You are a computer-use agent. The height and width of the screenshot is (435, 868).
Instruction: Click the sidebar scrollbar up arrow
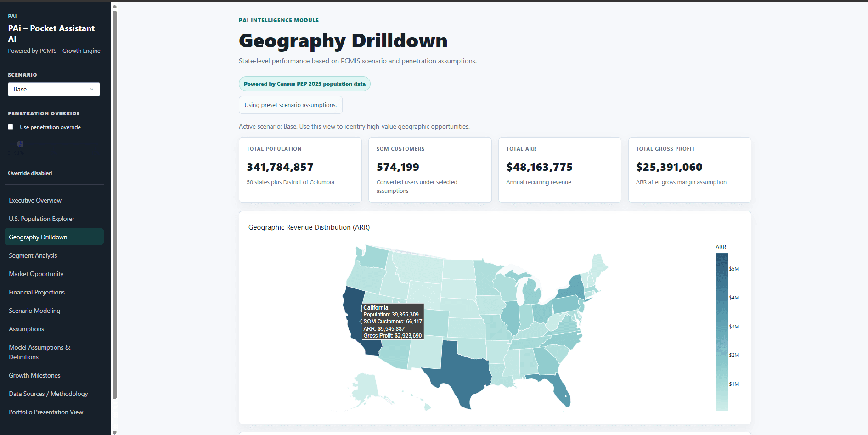[114, 6]
